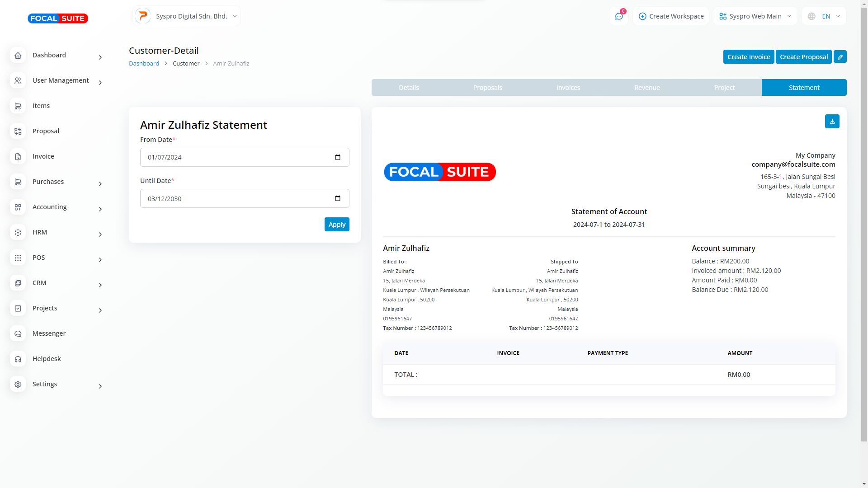Click the page vertical scrollbar
Viewport: 868px width, 488px height.
(x=864, y=226)
